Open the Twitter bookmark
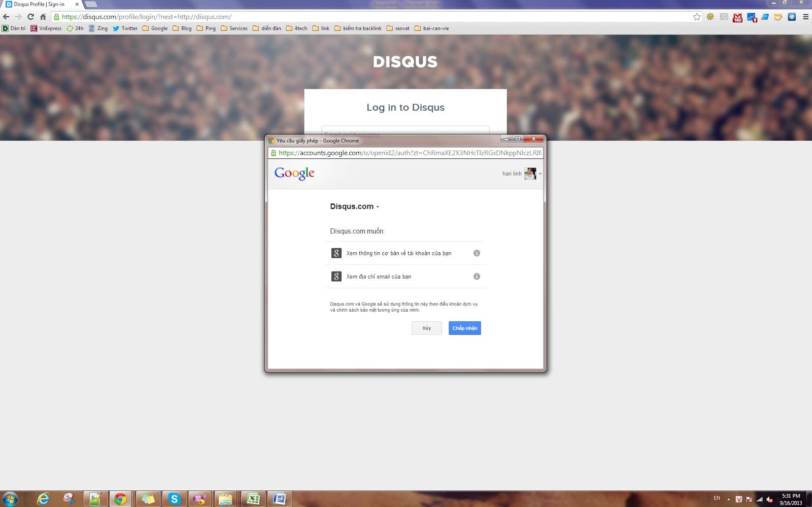Image resolution: width=812 pixels, height=507 pixels. point(125,28)
